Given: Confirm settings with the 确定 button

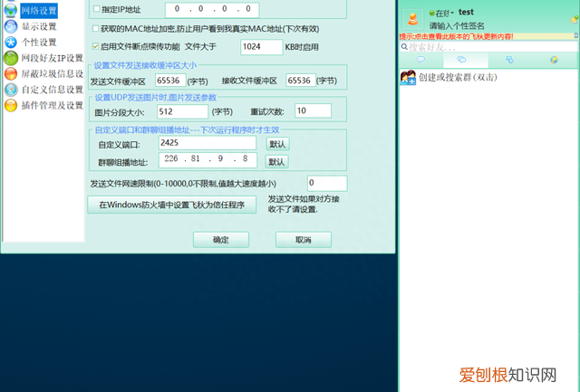Looking at the screenshot, I should (221, 240).
